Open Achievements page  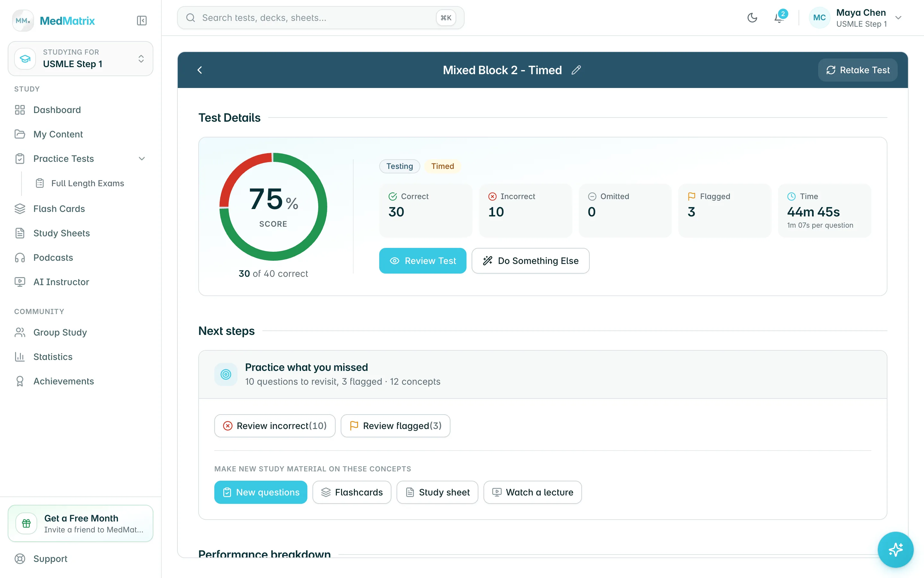pyautogui.click(x=81, y=381)
